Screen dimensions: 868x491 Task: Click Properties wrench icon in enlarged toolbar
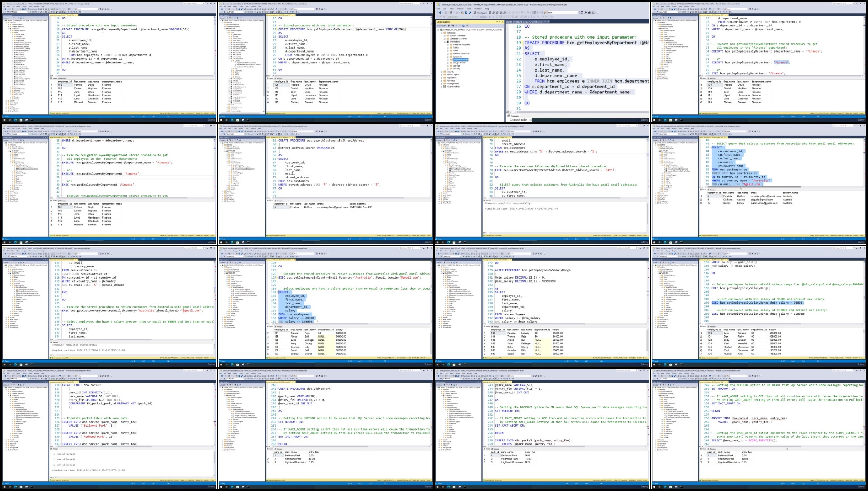tap(586, 13)
